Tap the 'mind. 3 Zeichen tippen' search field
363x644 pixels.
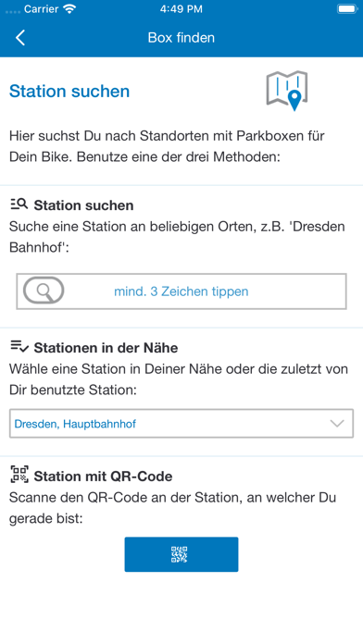181,291
